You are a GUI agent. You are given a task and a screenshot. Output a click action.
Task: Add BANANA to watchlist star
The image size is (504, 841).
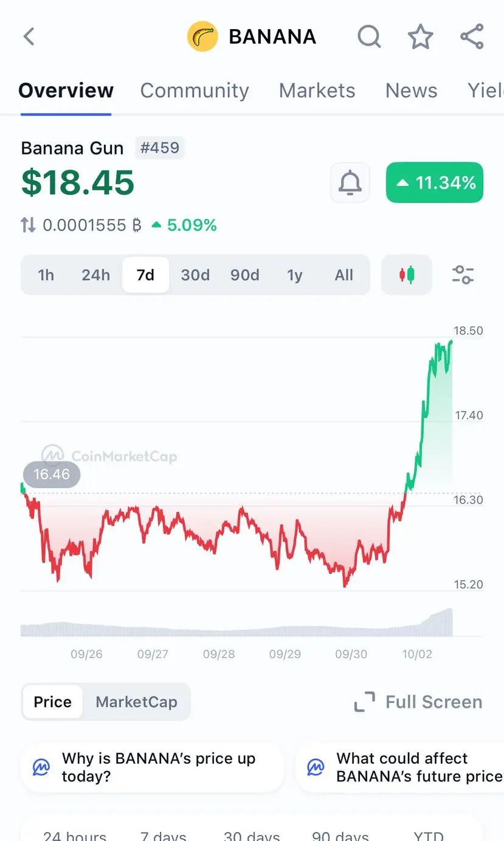[x=420, y=37]
